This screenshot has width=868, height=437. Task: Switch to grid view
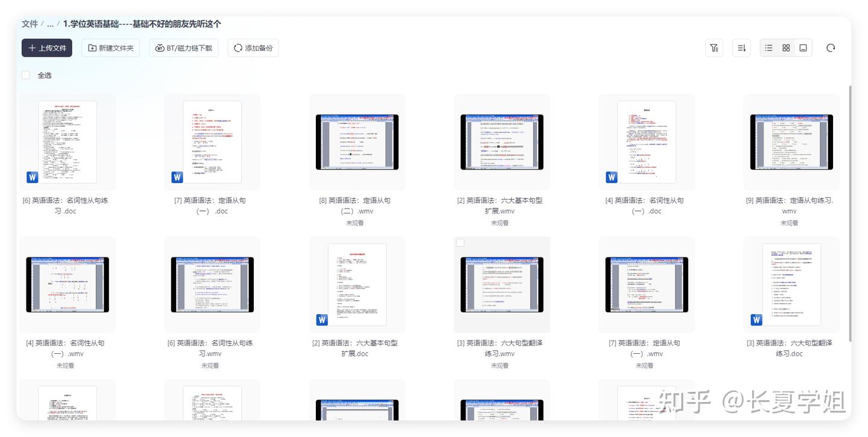coord(786,48)
